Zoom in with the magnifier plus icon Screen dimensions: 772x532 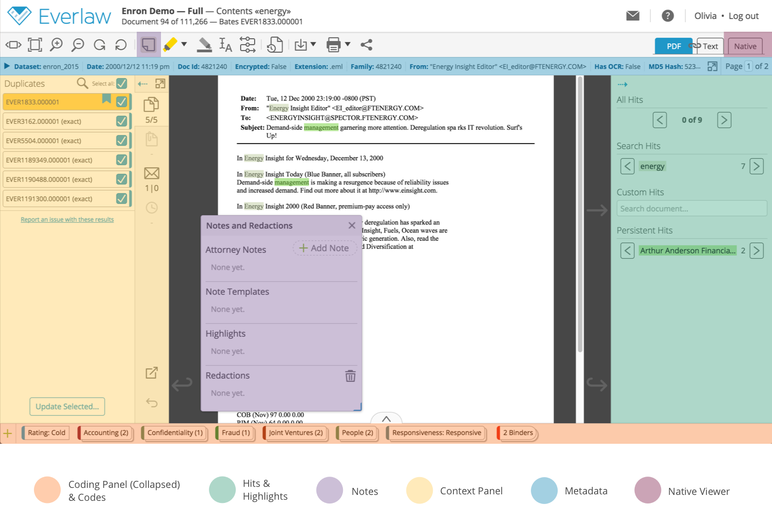[x=56, y=45]
